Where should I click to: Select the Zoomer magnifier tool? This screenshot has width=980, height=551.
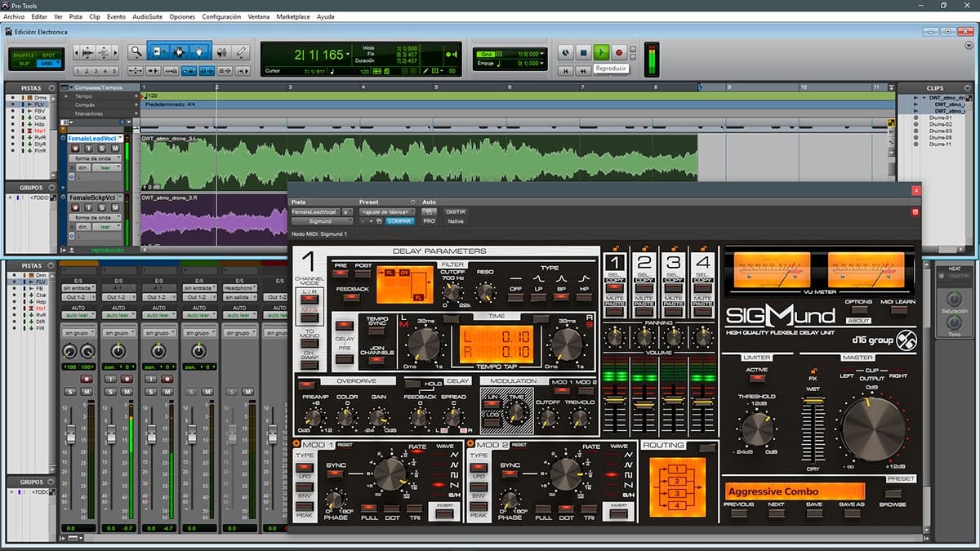[x=137, y=51]
